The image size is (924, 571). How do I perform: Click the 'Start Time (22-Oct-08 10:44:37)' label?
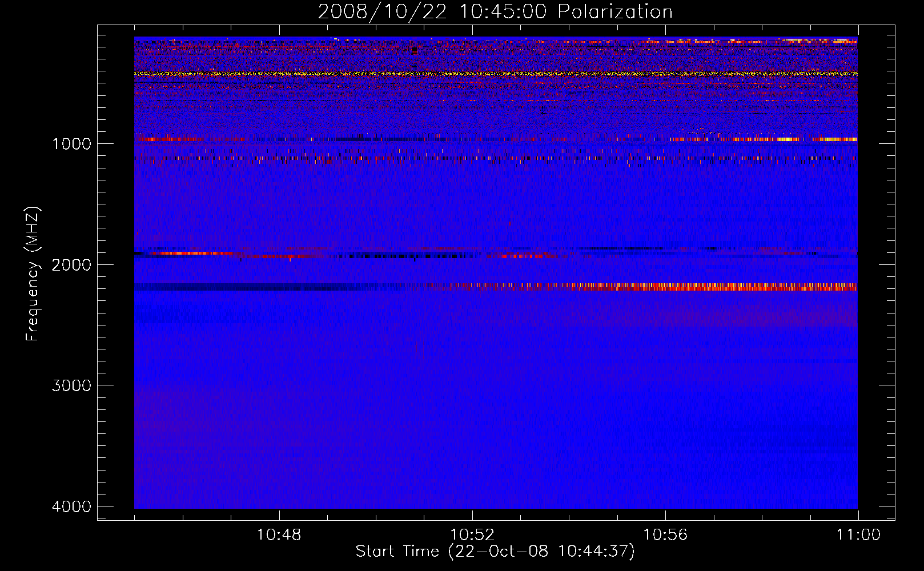coord(495,552)
